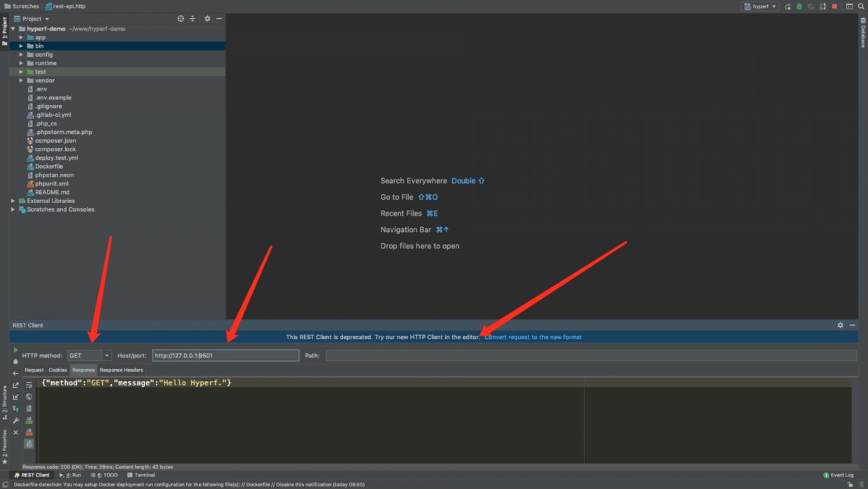
Task: Open the hyperf run configuration dropdown
Action: point(761,6)
